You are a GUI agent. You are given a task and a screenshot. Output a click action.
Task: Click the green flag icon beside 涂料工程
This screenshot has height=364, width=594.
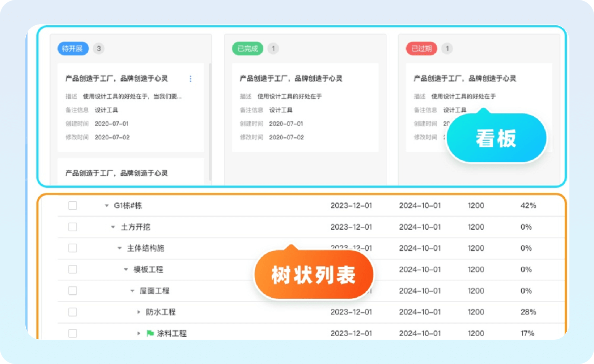point(150,333)
